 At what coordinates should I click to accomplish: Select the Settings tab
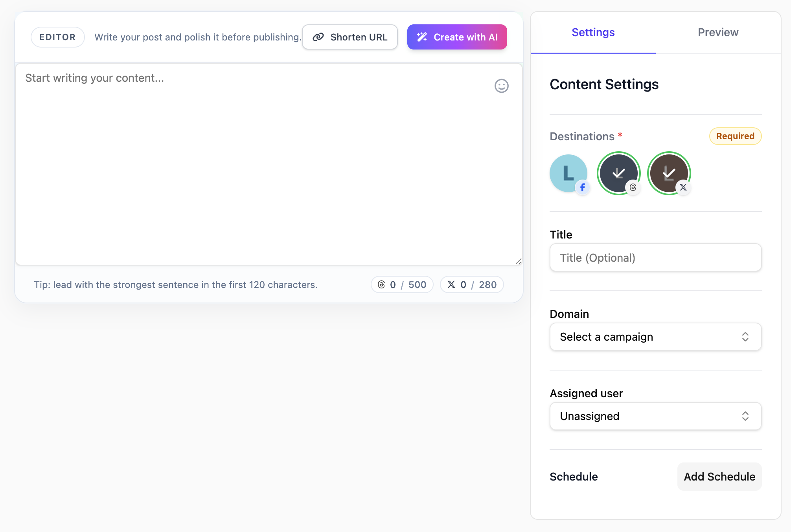click(x=593, y=33)
